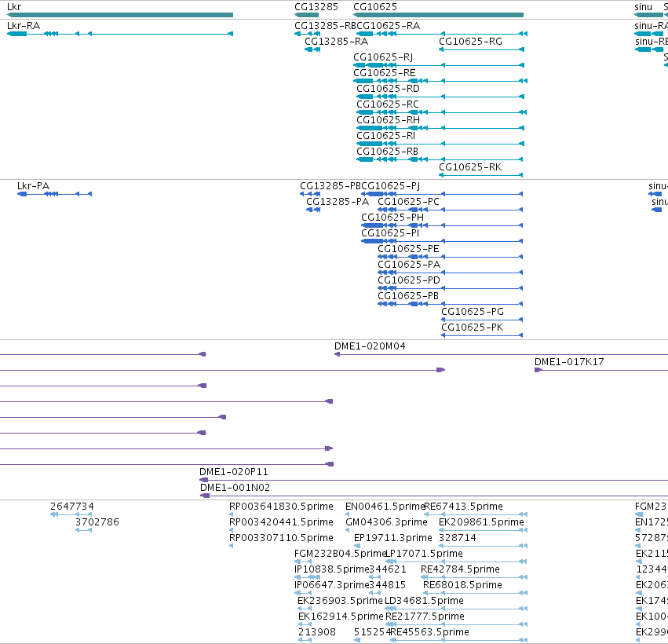The width and height of the screenshot is (668, 644).
Task: Select the CG10625-RB transcript
Action: 440,159
